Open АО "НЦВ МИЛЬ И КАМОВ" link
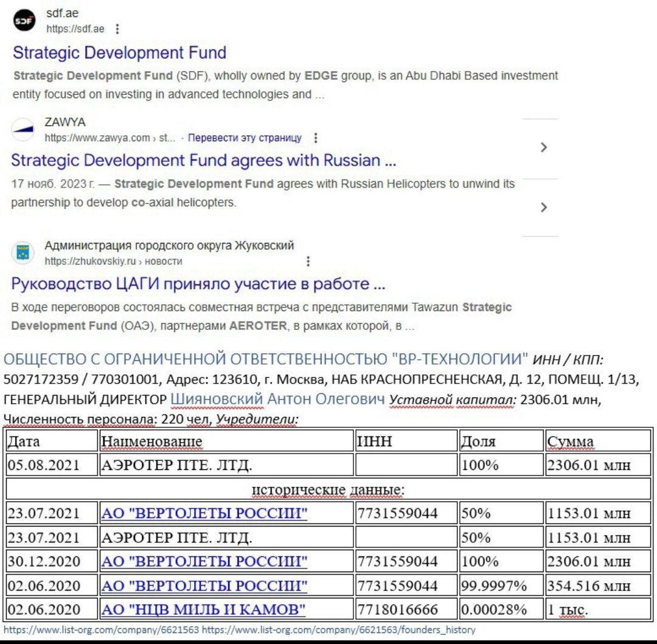Screen dimensions: 657x644 [203, 609]
